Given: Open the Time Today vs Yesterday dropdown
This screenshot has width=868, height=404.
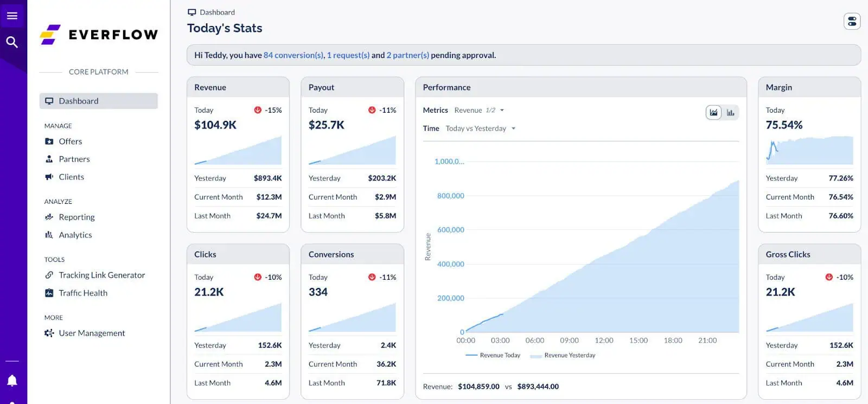Looking at the screenshot, I should pyautogui.click(x=480, y=129).
